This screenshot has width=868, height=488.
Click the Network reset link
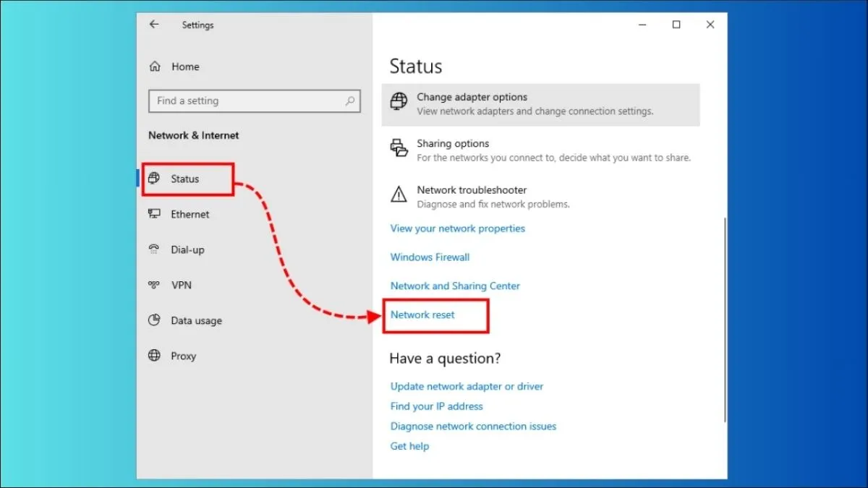tap(422, 314)
